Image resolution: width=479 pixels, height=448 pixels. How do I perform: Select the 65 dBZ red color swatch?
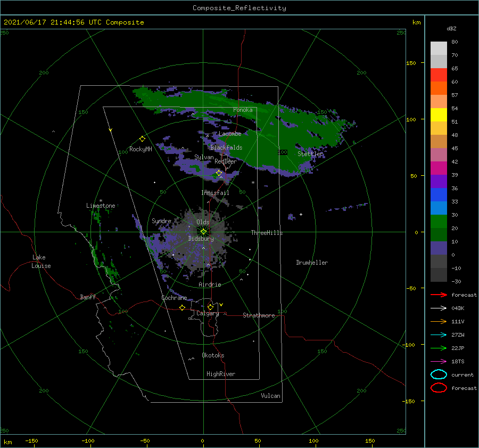[439, 75]
